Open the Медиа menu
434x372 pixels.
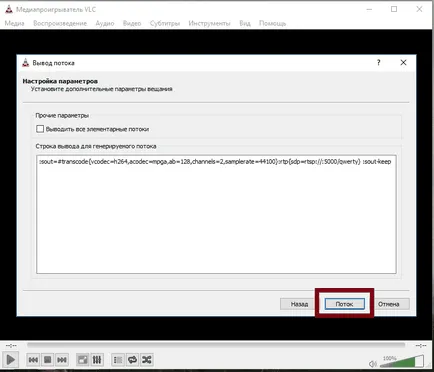(14, 23)
